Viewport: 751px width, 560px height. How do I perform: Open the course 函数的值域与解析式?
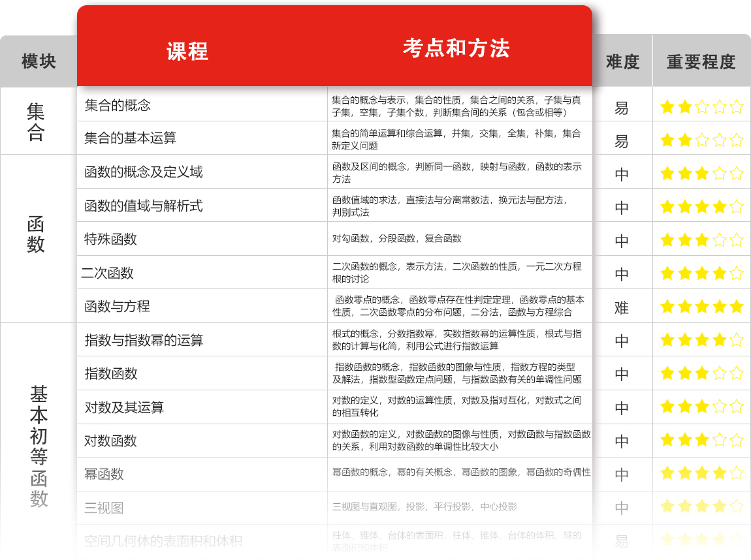144,206
